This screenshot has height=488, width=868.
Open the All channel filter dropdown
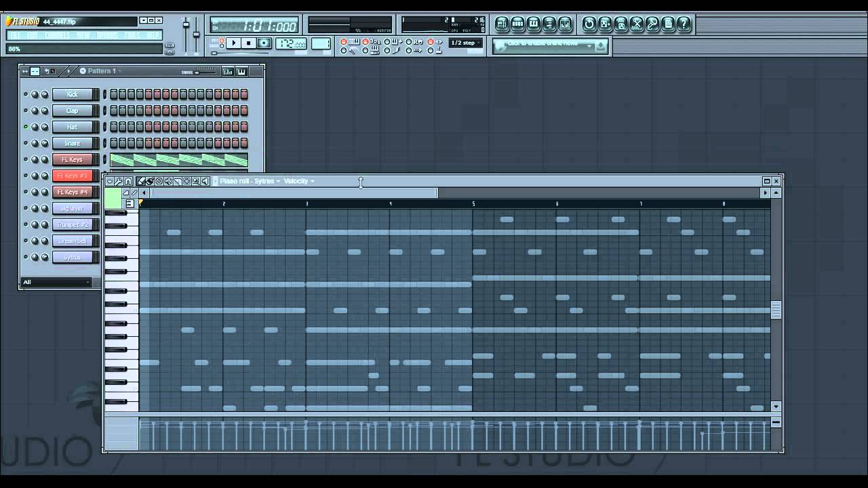tap(56, 282)
